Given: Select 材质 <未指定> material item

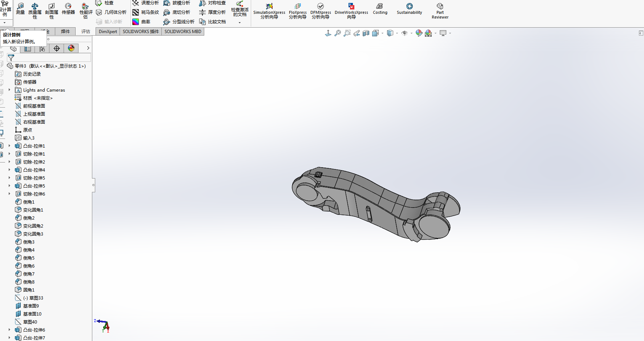Looking at the screenshot, I should pos(34,98).
